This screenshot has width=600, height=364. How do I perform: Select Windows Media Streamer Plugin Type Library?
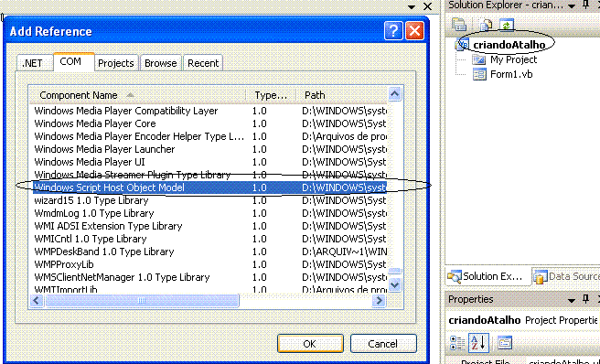[209, 175]
